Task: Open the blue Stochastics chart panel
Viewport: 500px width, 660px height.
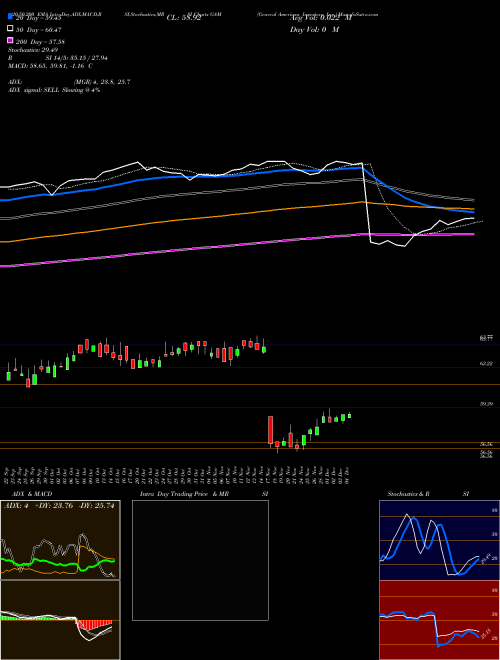Action: (x=439, y=540)
